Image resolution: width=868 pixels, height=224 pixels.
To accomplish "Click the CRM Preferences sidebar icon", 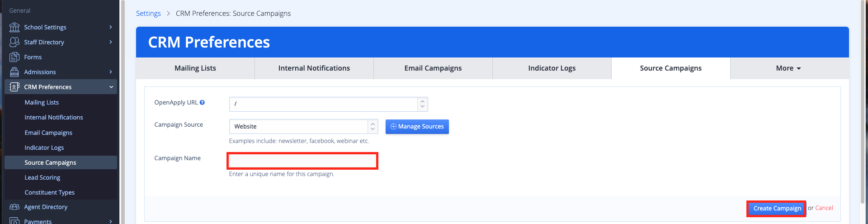I will click(14, 87).
